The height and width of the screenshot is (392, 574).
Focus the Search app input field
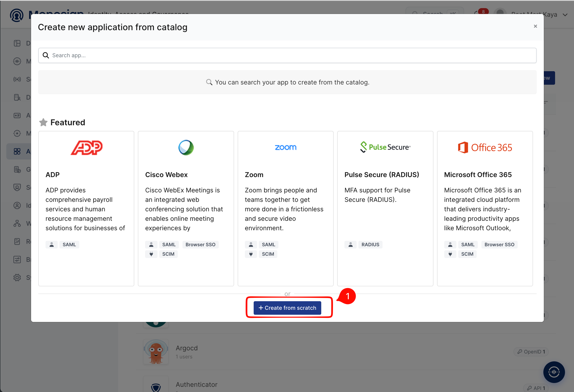click(287, 55)
